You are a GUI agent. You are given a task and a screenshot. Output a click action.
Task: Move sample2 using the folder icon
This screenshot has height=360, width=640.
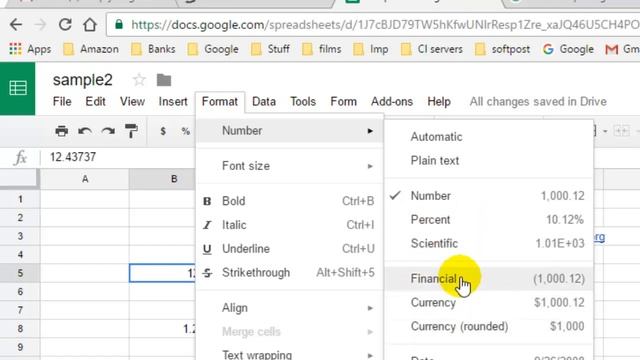[x=164, y=80]
